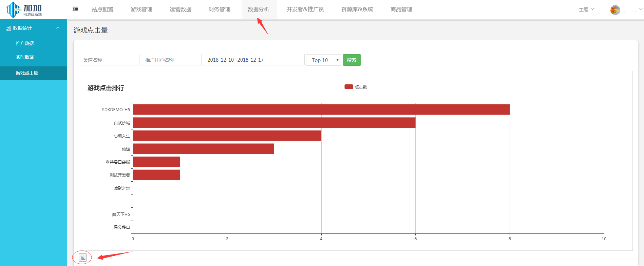Click the sidebar collapse hamburger icon

click(x=75, y=9)
